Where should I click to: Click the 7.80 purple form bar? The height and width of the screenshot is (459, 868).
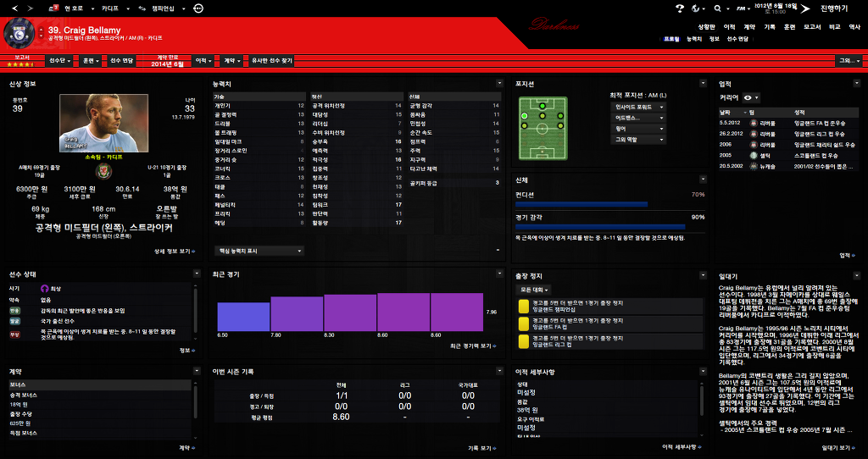point(297,313)
